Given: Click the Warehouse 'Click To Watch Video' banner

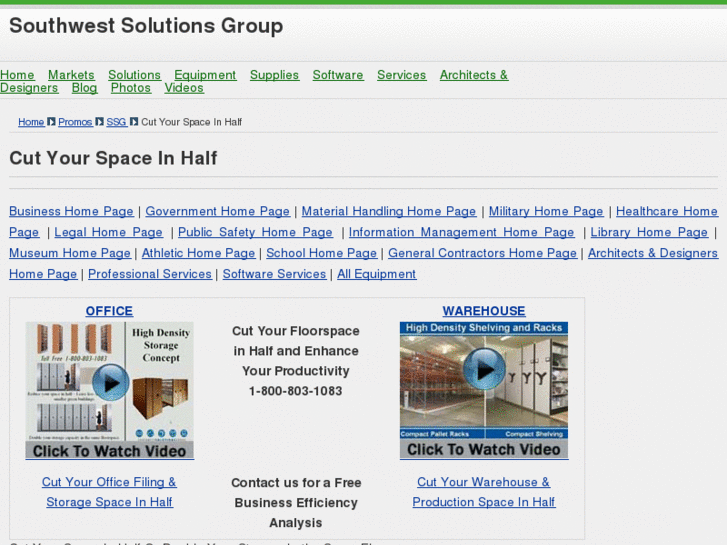Looking at the screenshot, I should click(484, 449).
